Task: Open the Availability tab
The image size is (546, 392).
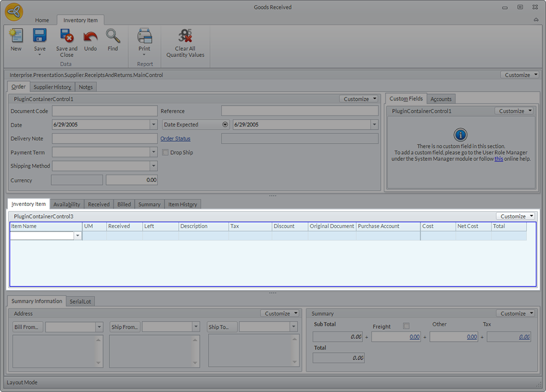Action: [66, 204]
